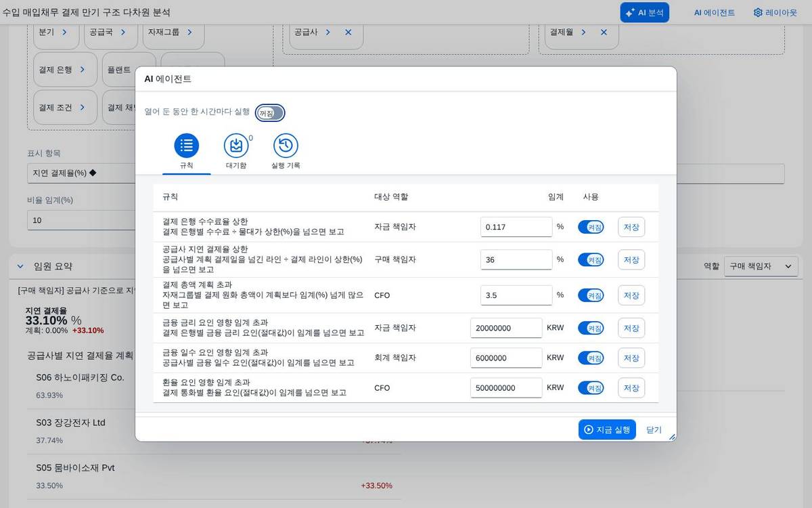Edit the 6000000 KRW threshold field
The image size is (812, 508).
506,358
